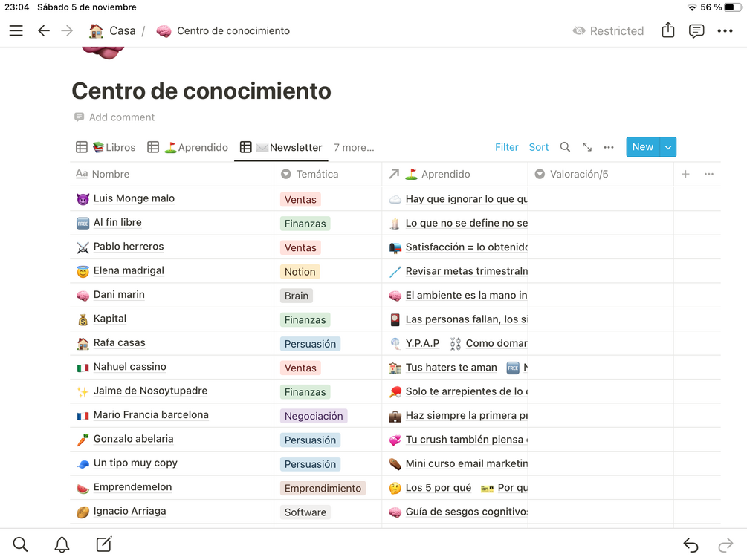Screen dimensions: 747x560
Task: Undo with the bottom curved arrow
Action: tap(691, 544)
